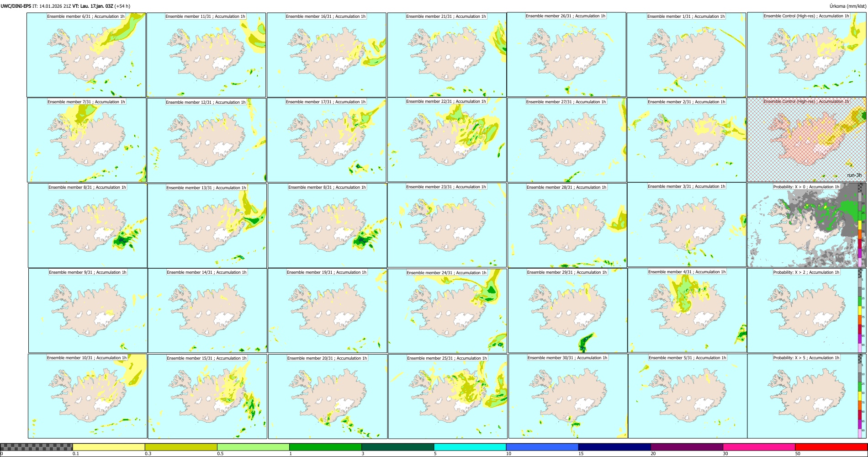The image size is (868, 457).
Task: Select the Ensemble member 22/31 map
Action: [x=447, y=139]
